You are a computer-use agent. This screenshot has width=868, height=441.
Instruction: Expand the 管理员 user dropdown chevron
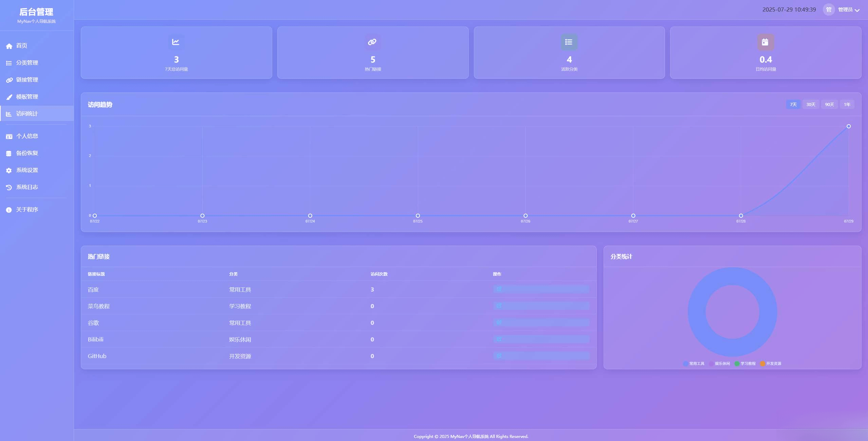tap(857, 10)
